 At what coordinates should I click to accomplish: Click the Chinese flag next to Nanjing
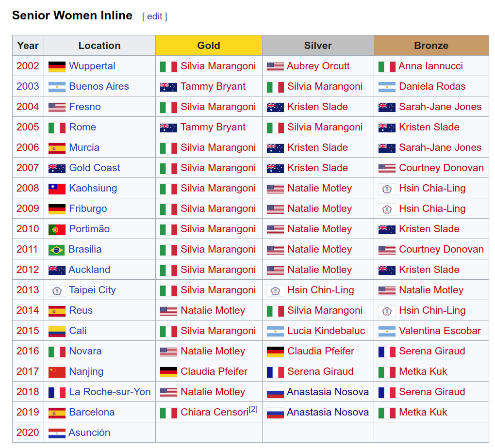click(x=57, y=372)
